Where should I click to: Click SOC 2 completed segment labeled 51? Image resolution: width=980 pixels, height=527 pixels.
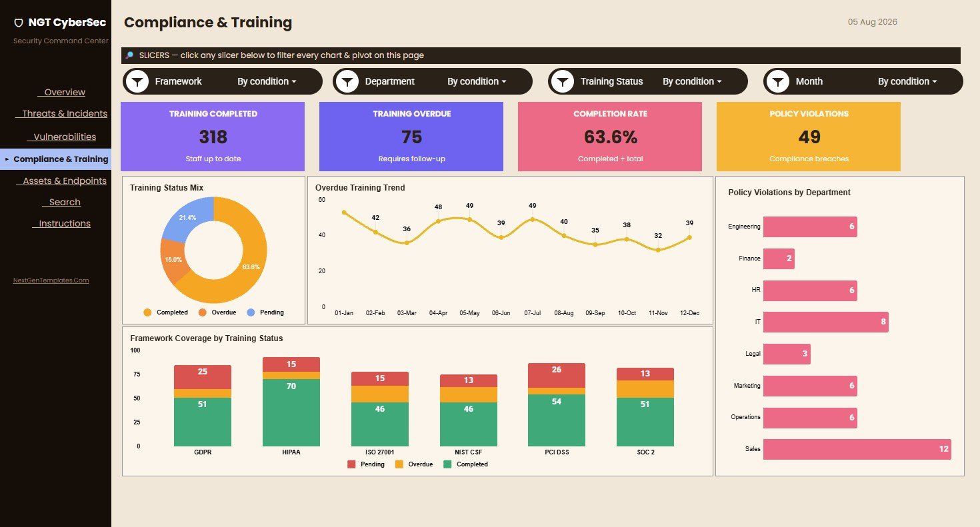click(645, 422)
